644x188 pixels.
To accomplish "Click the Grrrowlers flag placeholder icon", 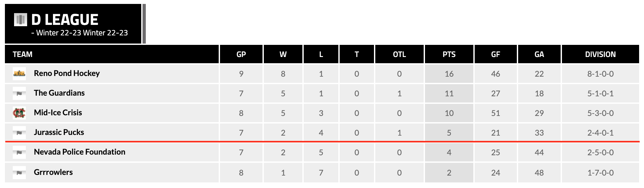I will tap(19, 173).
